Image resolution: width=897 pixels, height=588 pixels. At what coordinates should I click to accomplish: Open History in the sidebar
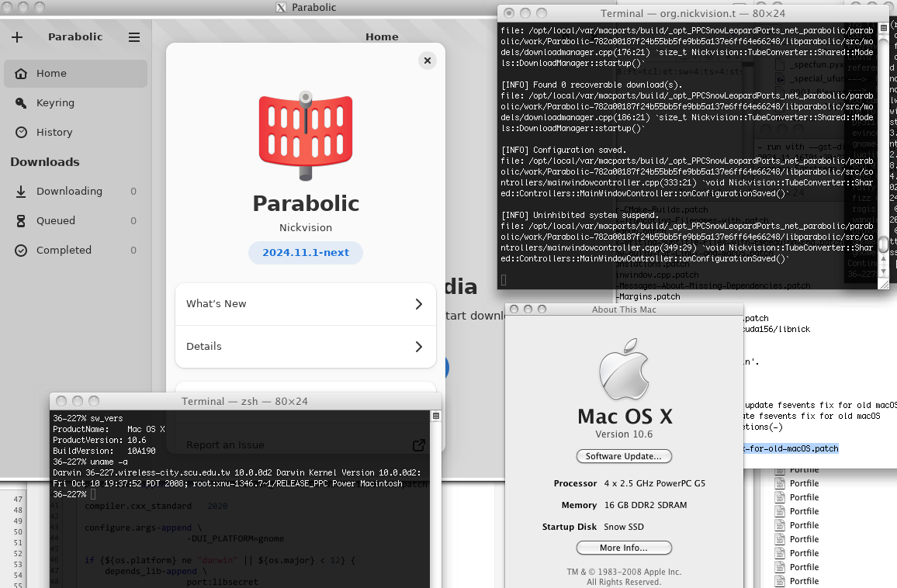[x=75, y=132]
